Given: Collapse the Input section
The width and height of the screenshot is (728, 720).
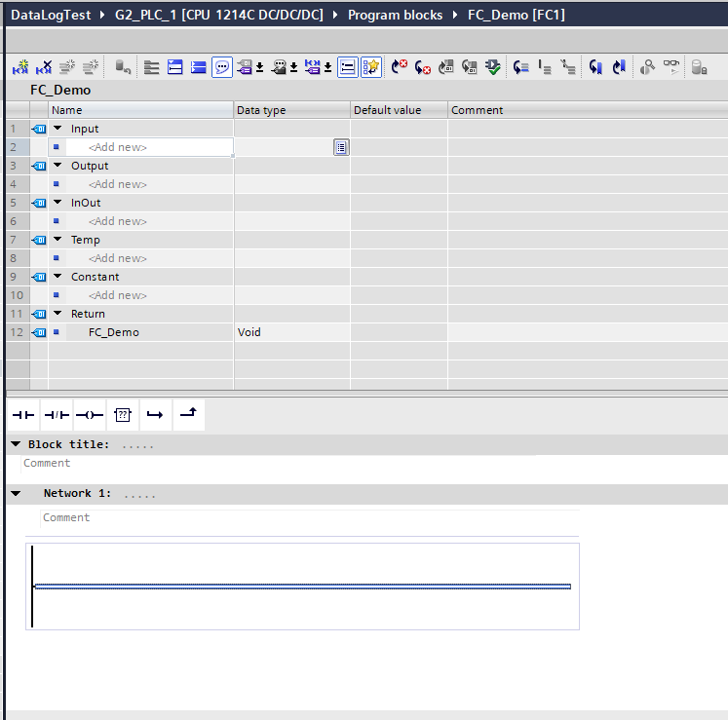Looking at the screenshot, I should click(x=57, y=129).
